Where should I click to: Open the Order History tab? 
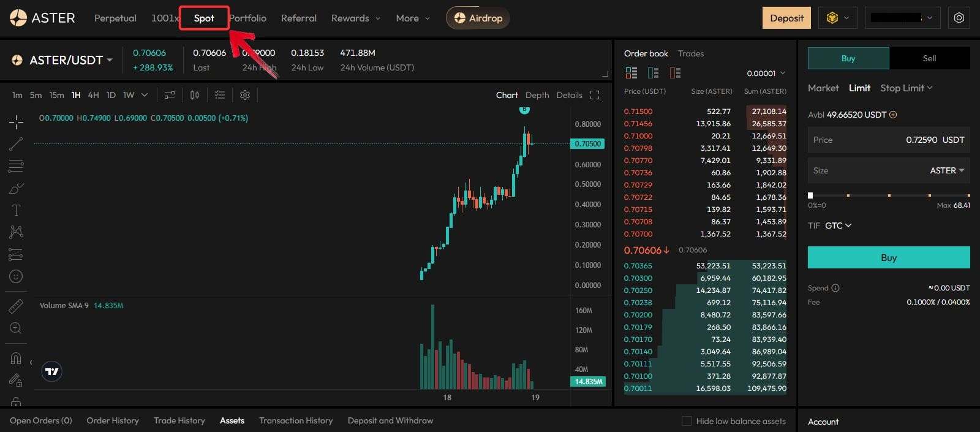[x=113, y=420]
